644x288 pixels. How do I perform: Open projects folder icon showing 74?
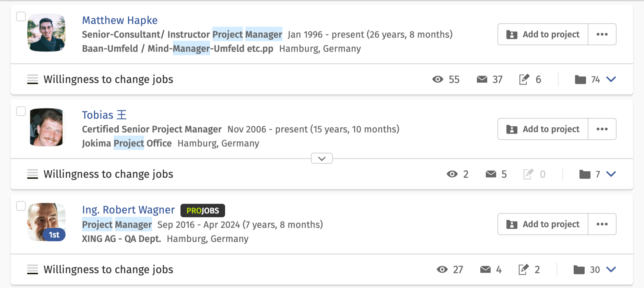581,80
